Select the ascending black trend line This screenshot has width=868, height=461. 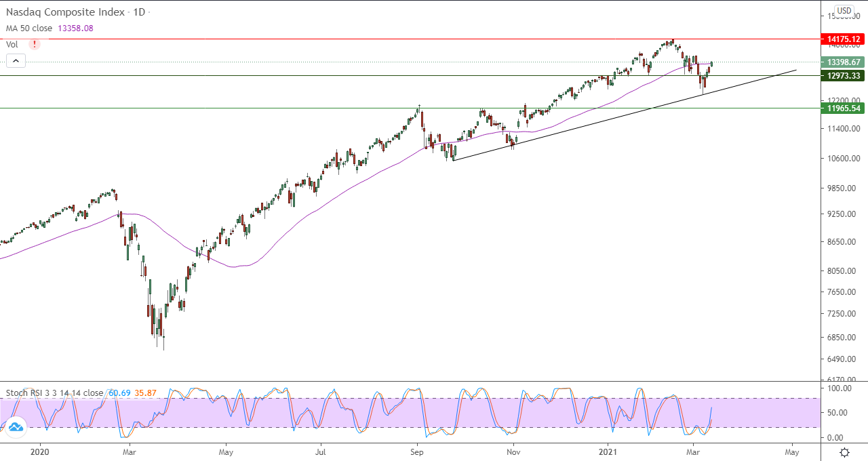click(625, 115)
